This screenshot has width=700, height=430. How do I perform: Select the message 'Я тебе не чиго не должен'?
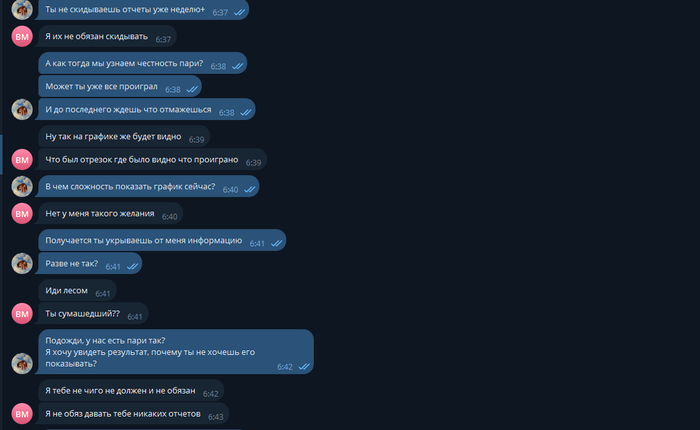click(131, 391)
